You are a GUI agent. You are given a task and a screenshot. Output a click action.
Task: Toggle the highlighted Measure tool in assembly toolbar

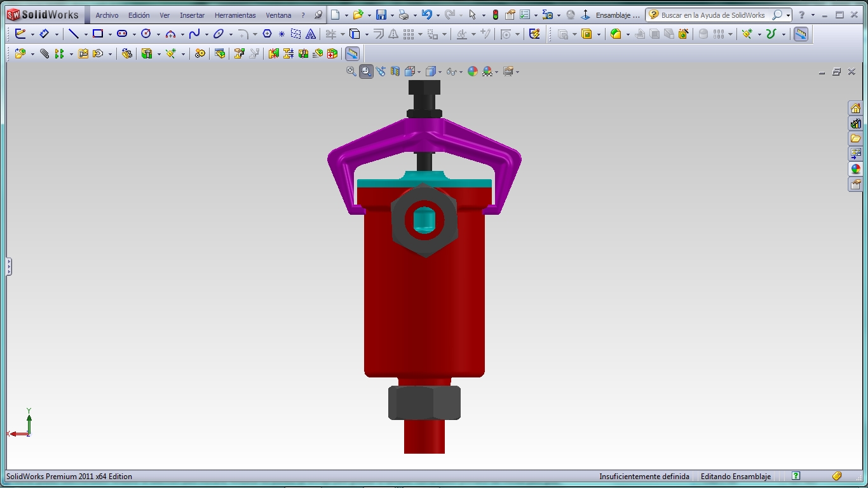(x=352, y=54)
